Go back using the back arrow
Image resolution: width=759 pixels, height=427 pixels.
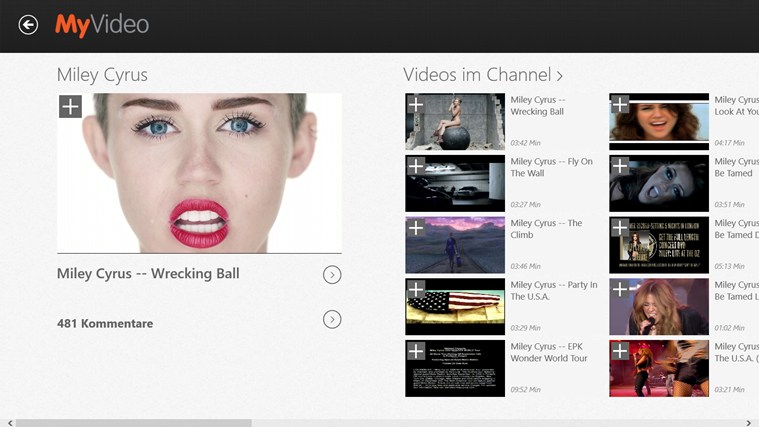28,25
